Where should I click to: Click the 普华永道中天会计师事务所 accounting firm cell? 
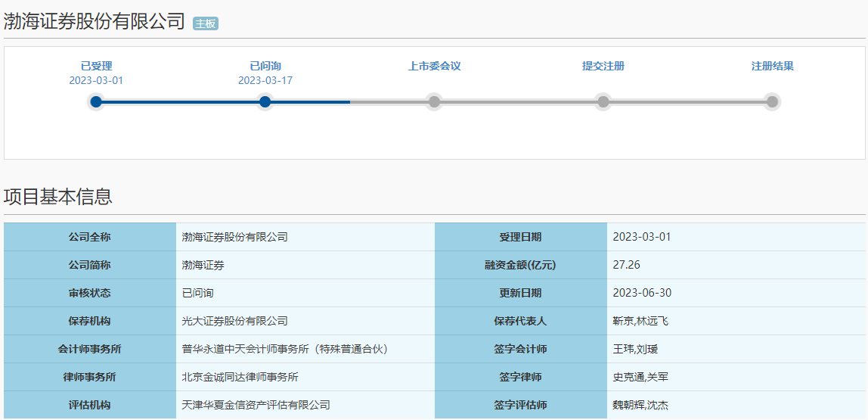(x=284, y=349)
